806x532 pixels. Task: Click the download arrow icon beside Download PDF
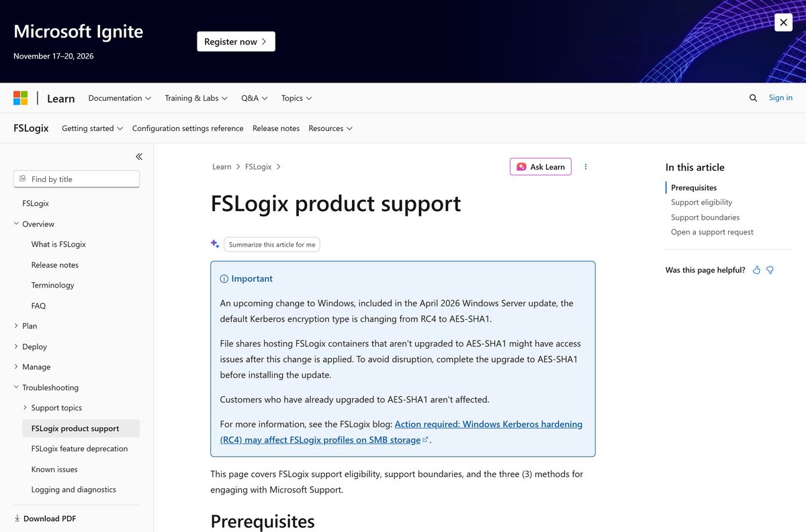[x=17, y=519]
